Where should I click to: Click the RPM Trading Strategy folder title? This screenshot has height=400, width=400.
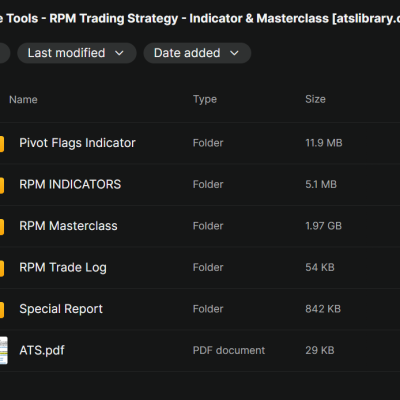tap(200, 18)
